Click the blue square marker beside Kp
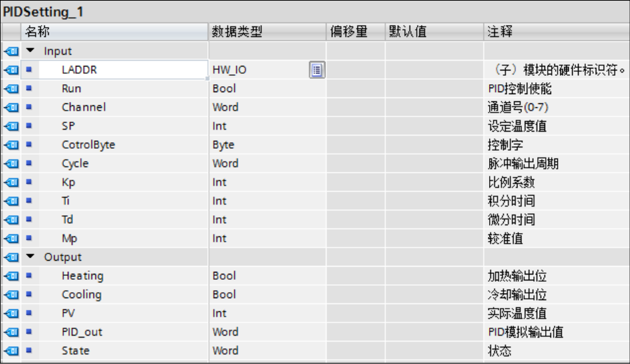 (x=29, y=182)
